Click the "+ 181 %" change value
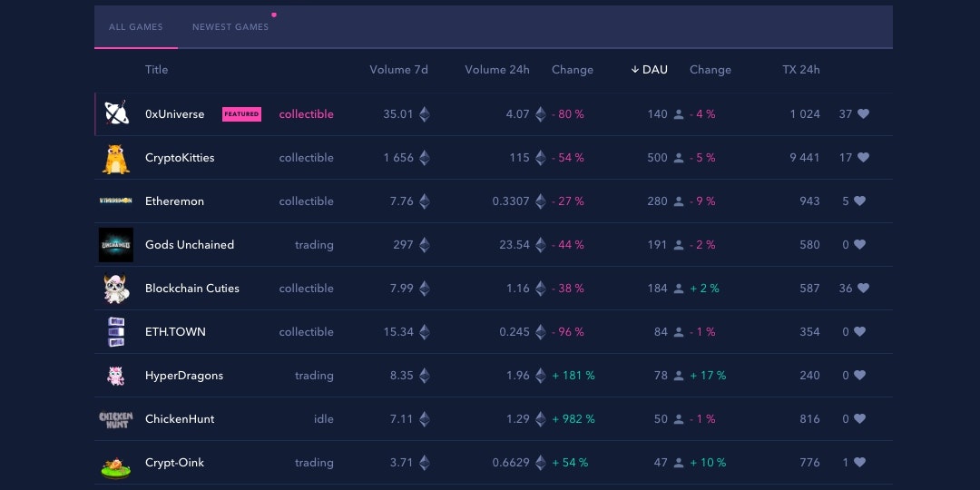Viewport: 980px width, 490px height. click(573, 376)
